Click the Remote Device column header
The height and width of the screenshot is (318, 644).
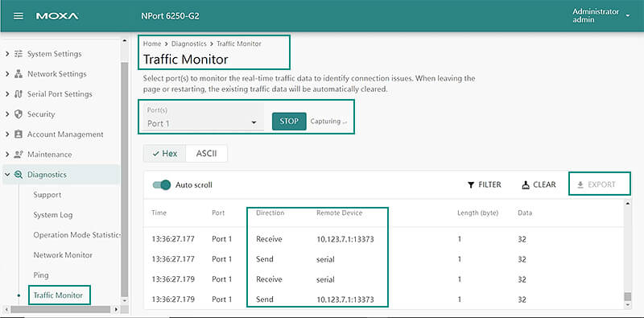[339, 213]
